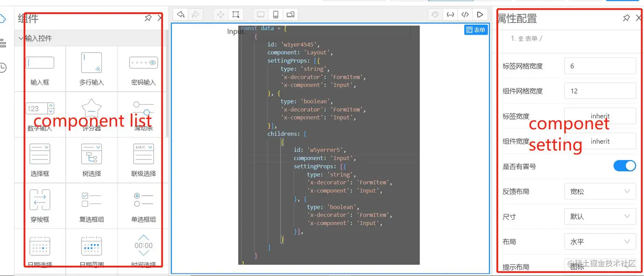Viewport: 644px width, 276px height.
Task: Pin the 属性配置 panel
Action: [x=626, y=18]
